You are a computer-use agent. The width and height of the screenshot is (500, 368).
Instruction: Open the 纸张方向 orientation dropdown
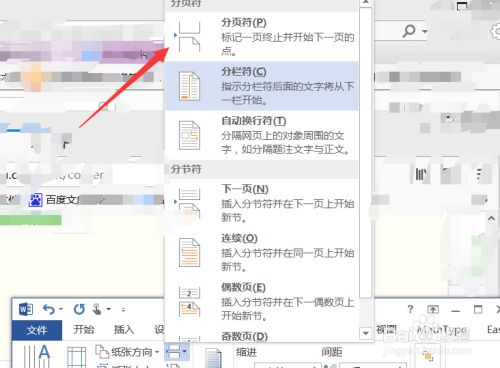pos(127,352)
